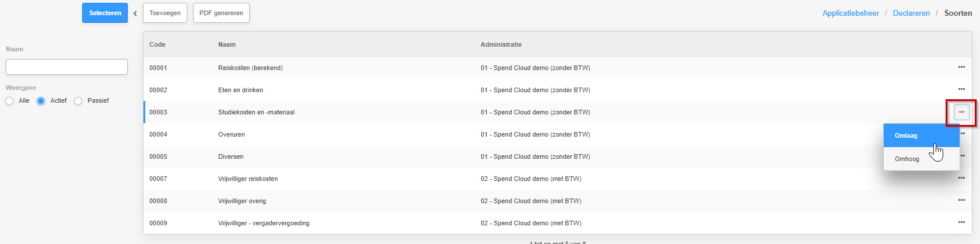980x244 pixels.
Task: Select the Alle radio option
Action: tap(9, 101)
